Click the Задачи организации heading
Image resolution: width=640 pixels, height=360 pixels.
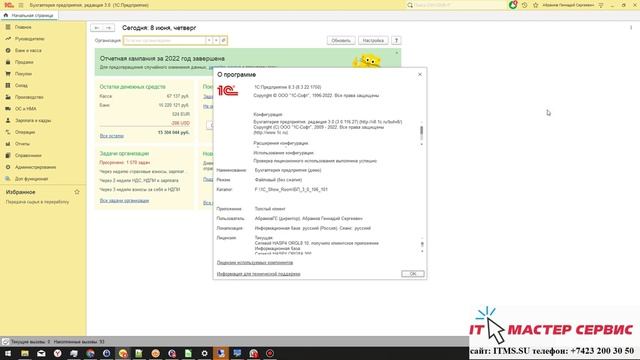point(124,153)
